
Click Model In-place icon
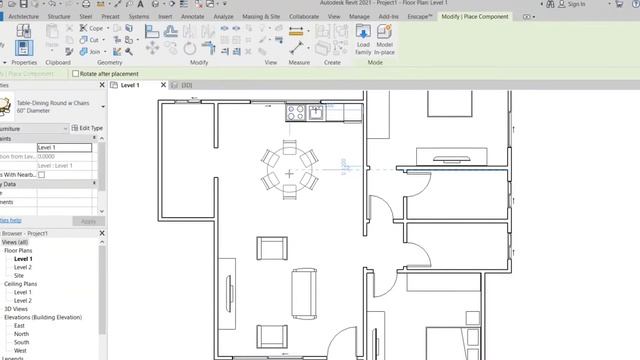point(384,39)
